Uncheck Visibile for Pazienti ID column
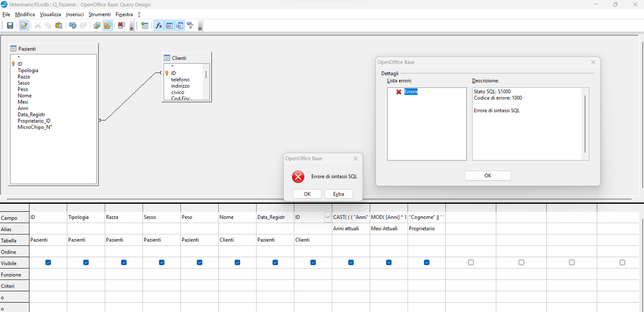The width and height of the screenshot is (644, 312). point(48,263)
